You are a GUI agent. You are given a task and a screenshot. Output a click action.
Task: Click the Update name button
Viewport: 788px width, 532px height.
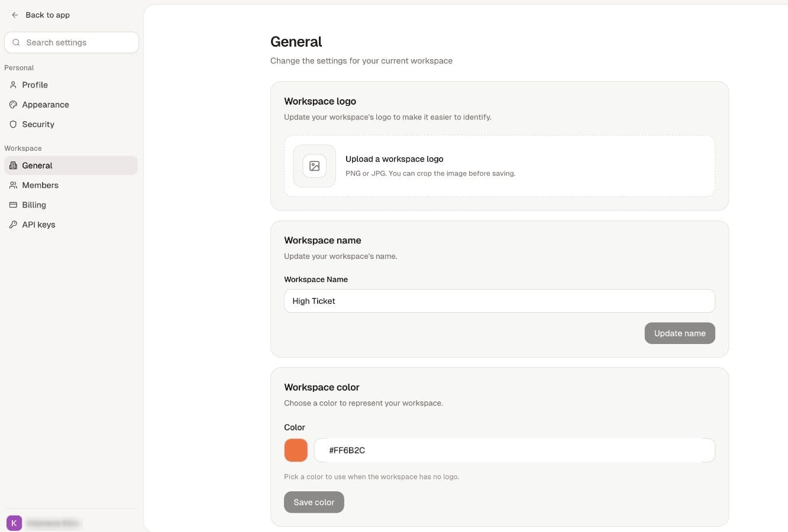[680, 333]
